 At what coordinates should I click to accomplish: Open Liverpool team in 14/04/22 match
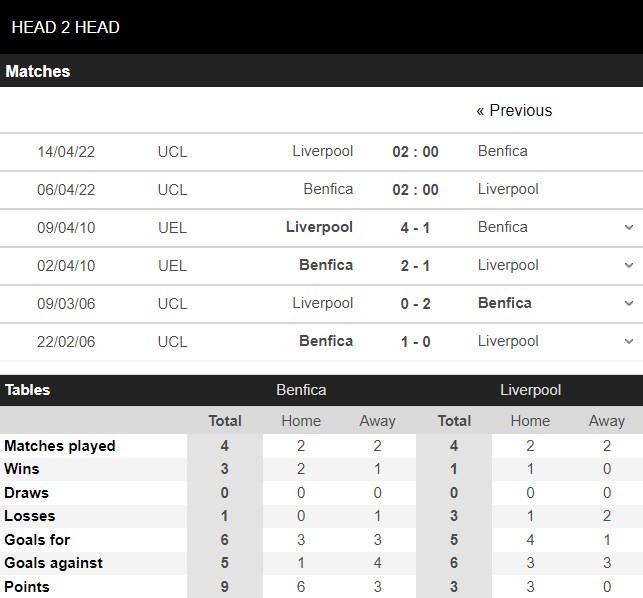pos(322,151)
